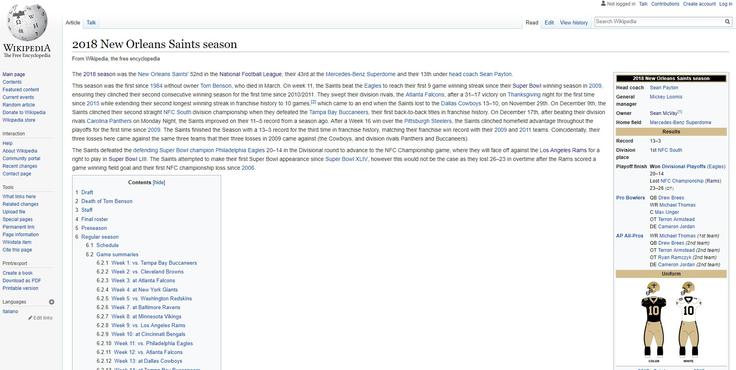The image size is (736, 370).
Task: Click the user icon beside Not logged in
Action: coord(603,3)
